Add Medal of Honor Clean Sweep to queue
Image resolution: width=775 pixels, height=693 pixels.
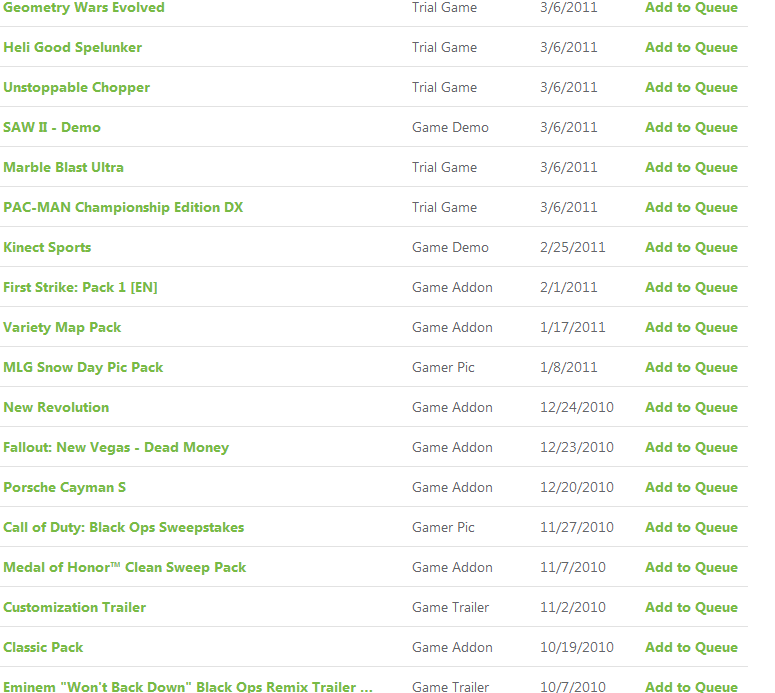click(x=691, y=568)
